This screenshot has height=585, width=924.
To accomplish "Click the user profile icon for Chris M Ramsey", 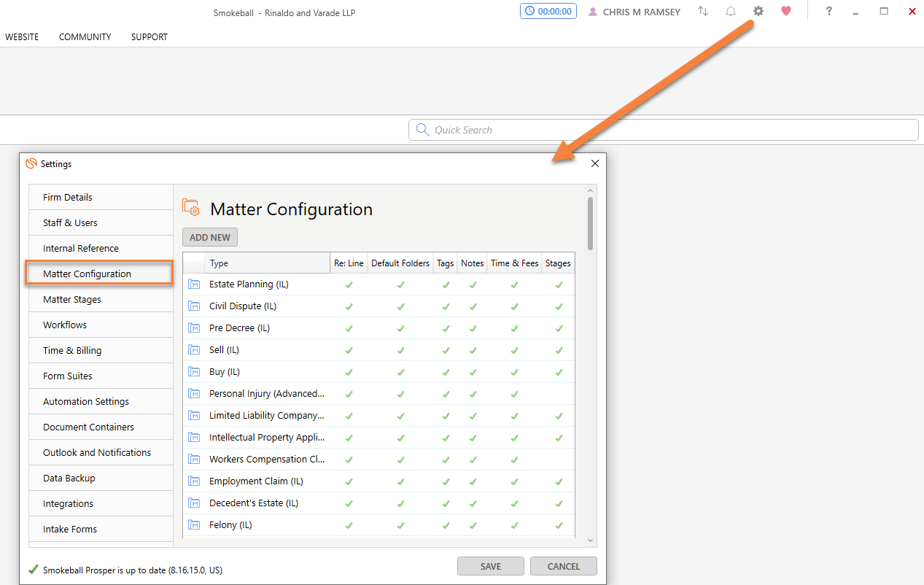I will click(x=593, y=12).
